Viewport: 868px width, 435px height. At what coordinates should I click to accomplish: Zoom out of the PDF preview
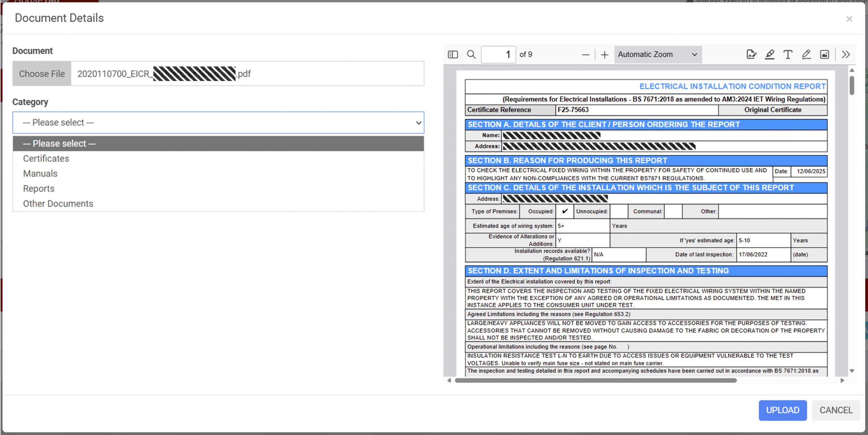click(586, 55)
